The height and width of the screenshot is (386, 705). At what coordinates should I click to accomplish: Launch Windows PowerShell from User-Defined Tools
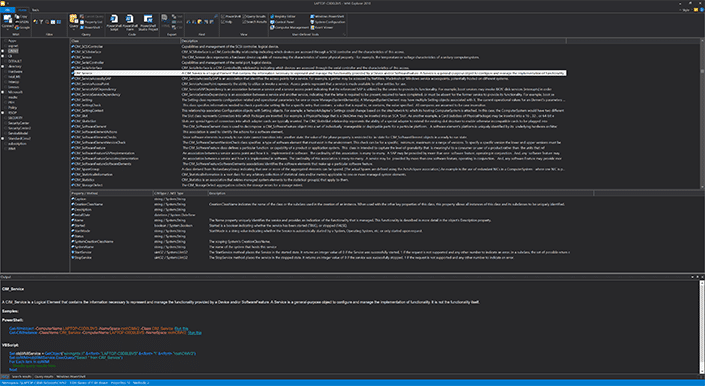pos(326,17)
